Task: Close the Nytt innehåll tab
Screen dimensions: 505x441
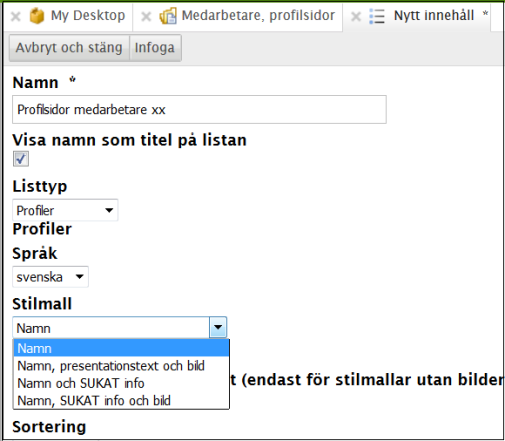Action: click(x=356, y=16)
